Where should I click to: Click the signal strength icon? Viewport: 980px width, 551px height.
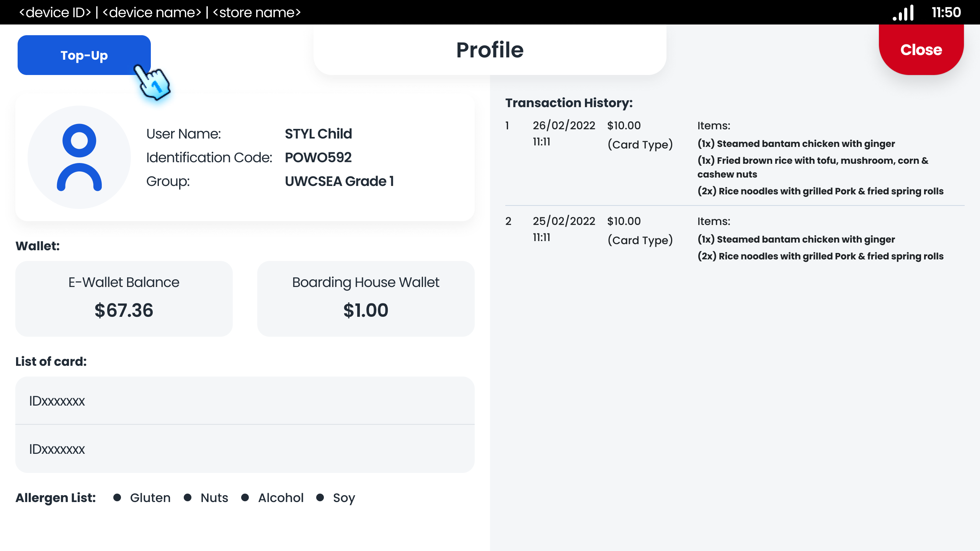903,13
